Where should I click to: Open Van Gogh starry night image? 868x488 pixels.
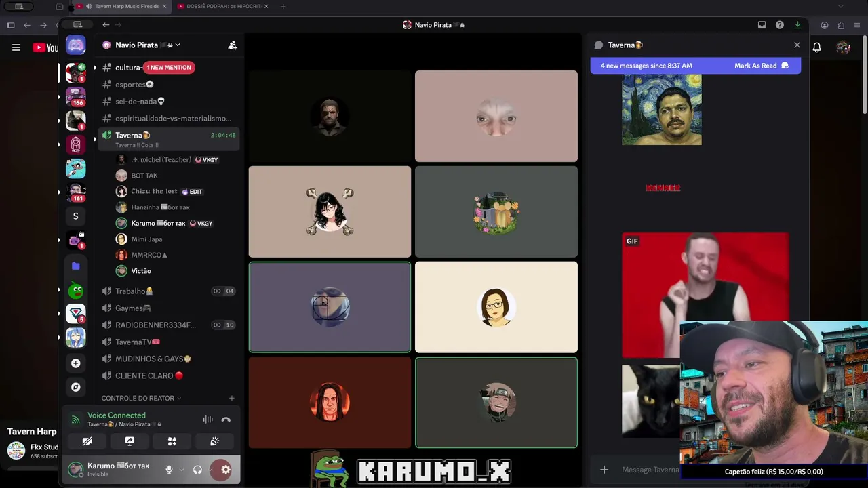pyautogui.click(x=662, y=110)
